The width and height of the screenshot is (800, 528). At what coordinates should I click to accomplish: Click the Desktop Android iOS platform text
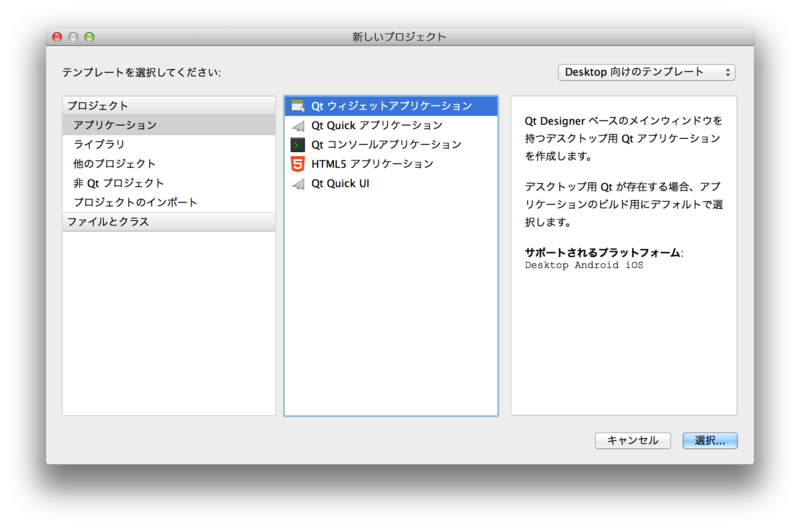tap(584, 265)
